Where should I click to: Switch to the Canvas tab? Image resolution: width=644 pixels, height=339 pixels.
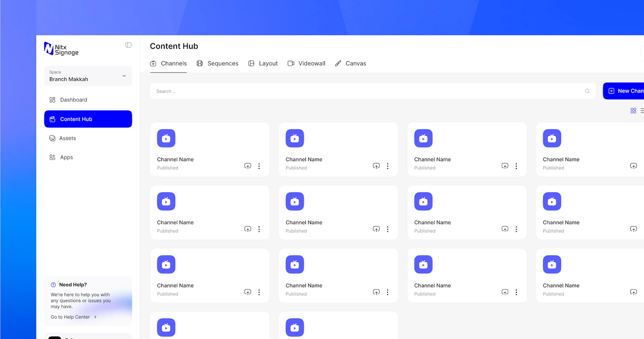(x=351, y=63)
